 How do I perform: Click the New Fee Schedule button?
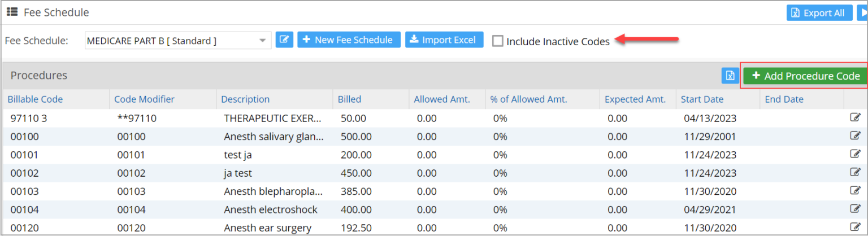pos(349,40)
